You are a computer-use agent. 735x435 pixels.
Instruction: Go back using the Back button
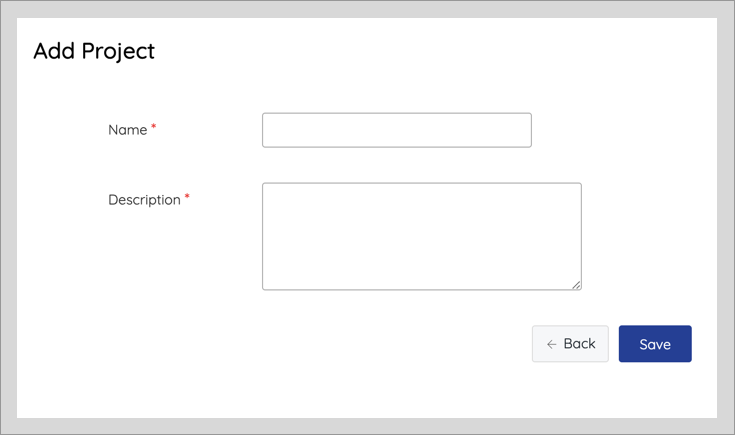tap(570, 344)
